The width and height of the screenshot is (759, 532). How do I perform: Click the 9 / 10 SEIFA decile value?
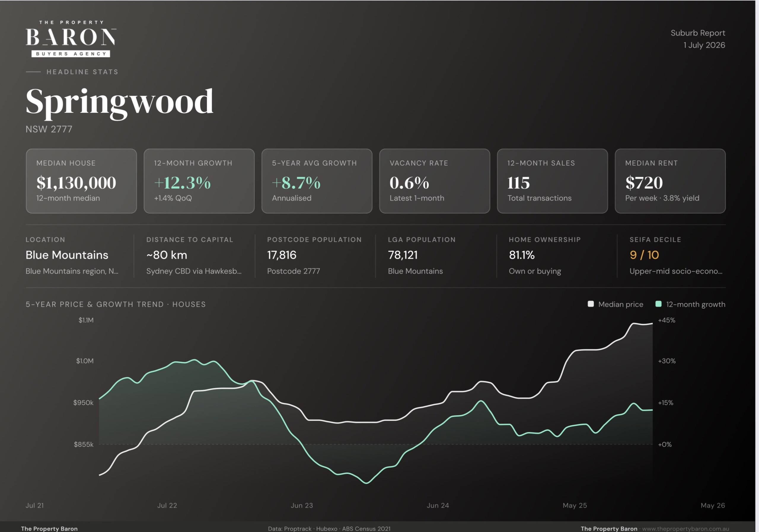pos(644,255)
